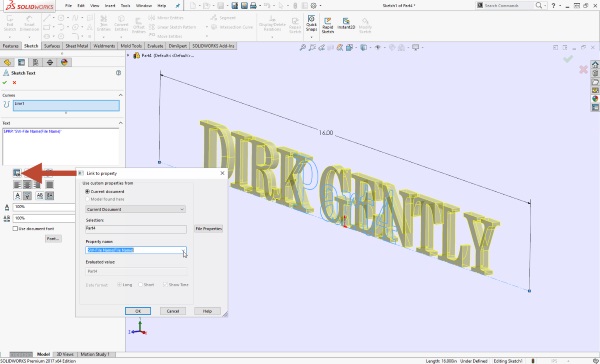Select the Smart Dimension tool
Screen dimensions: 600x364
29,24
